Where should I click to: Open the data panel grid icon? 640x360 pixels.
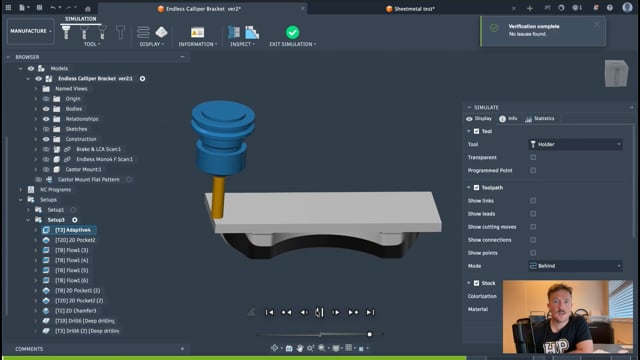coord(8,8)
